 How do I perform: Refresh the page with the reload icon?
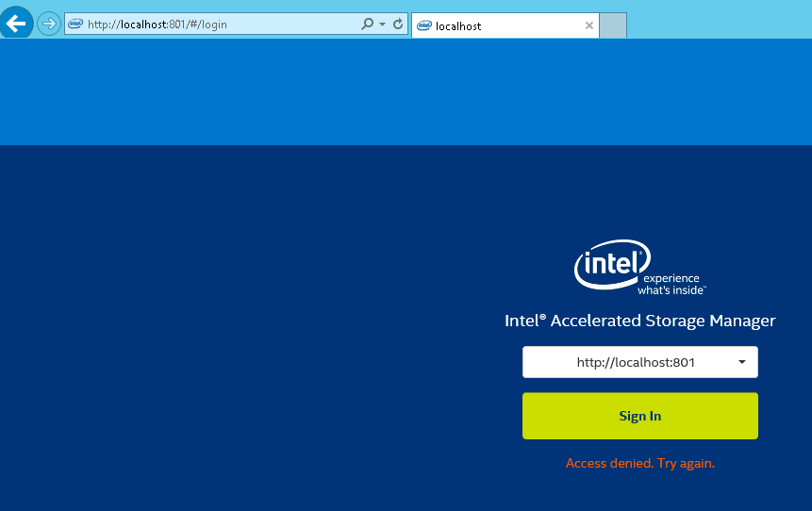tap(398, 25)
